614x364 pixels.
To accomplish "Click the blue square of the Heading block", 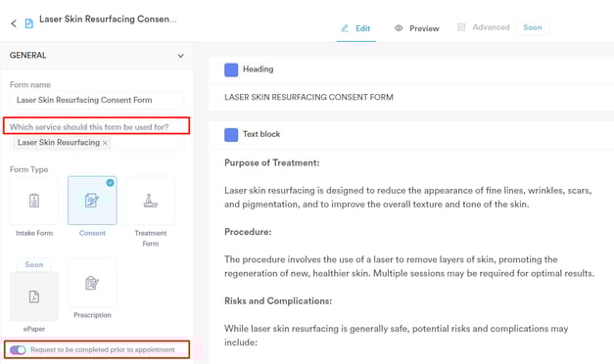I will click(231, 69).
